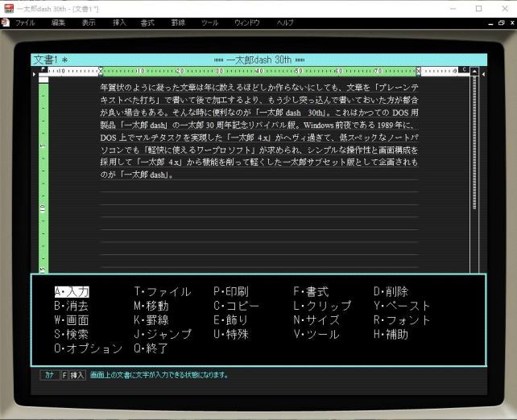
Task: Select V・ツール command
Action: point(316,334)
